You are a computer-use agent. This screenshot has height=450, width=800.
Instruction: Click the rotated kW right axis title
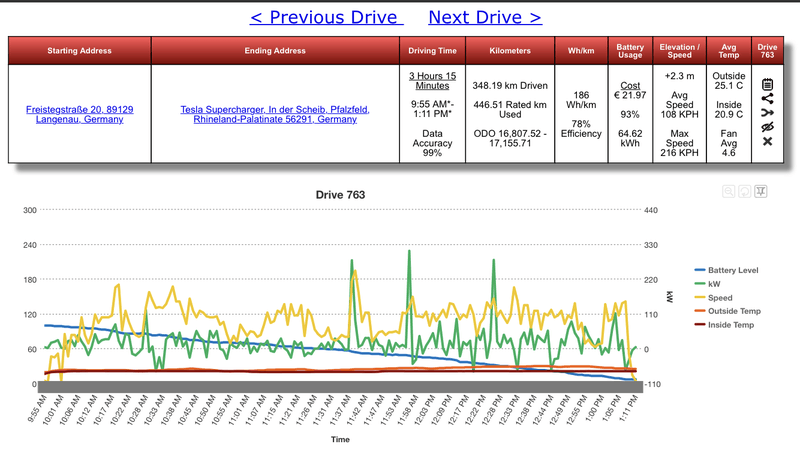[x=670, y=297]
